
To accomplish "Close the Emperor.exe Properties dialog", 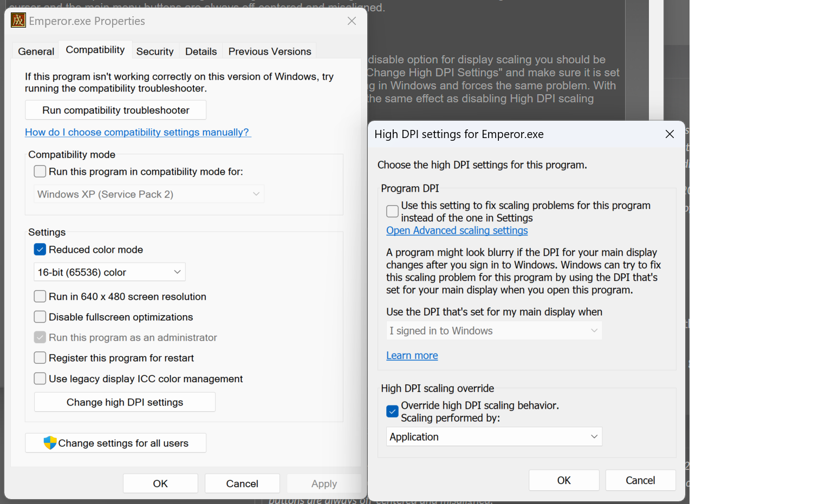I will click(x=352, y=21).
